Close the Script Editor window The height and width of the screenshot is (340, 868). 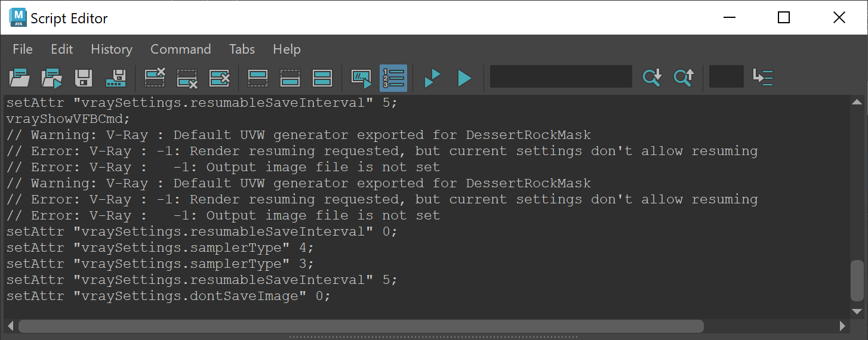click(x=839, y=18)
